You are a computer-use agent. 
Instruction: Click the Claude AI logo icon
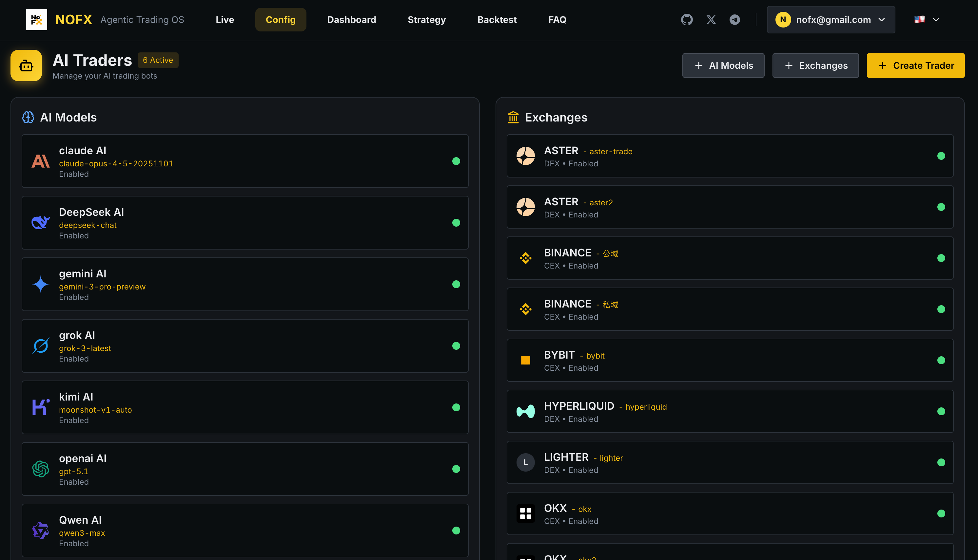pyautogui.click(x=40, y=161)
